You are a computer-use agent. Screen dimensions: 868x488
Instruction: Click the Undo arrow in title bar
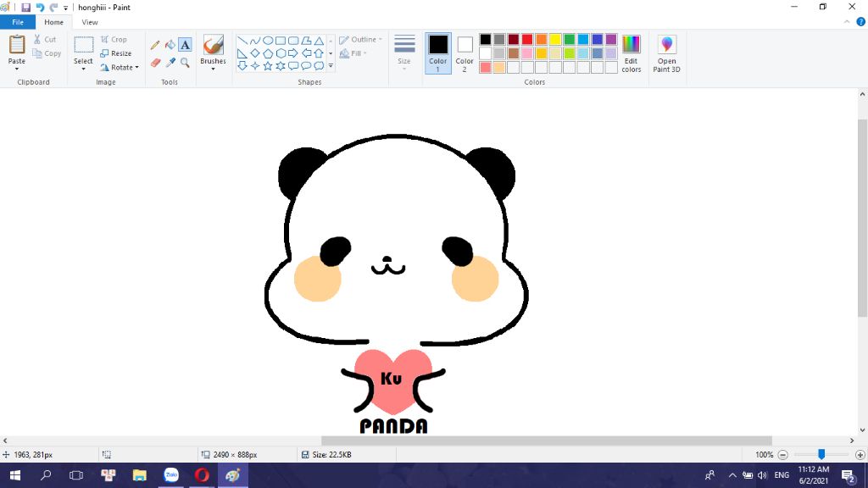point(40,8)
